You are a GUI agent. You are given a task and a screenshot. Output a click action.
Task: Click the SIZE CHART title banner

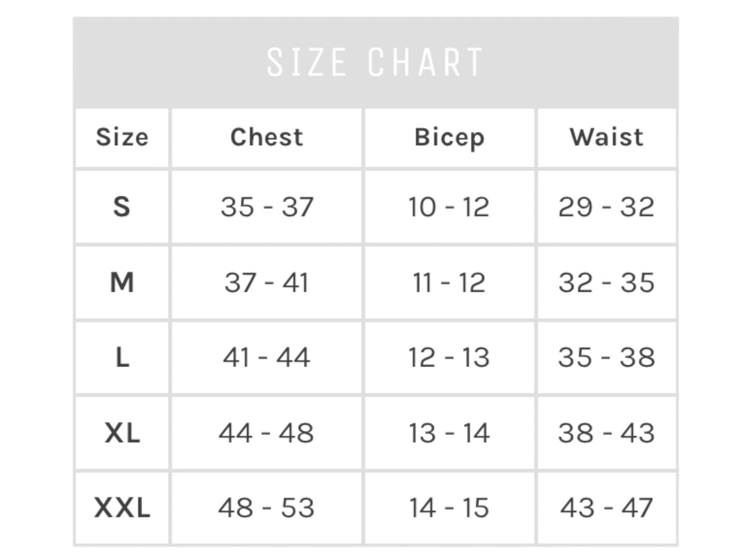pyautogui.click(x=375, y=62)
